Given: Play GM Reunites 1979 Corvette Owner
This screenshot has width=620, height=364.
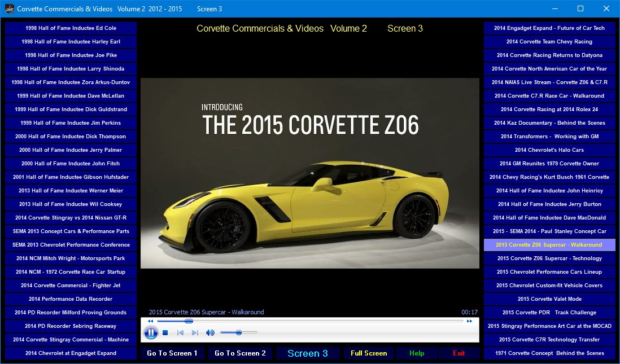Looking at the screenshot, I should click(x=549, y=164).
